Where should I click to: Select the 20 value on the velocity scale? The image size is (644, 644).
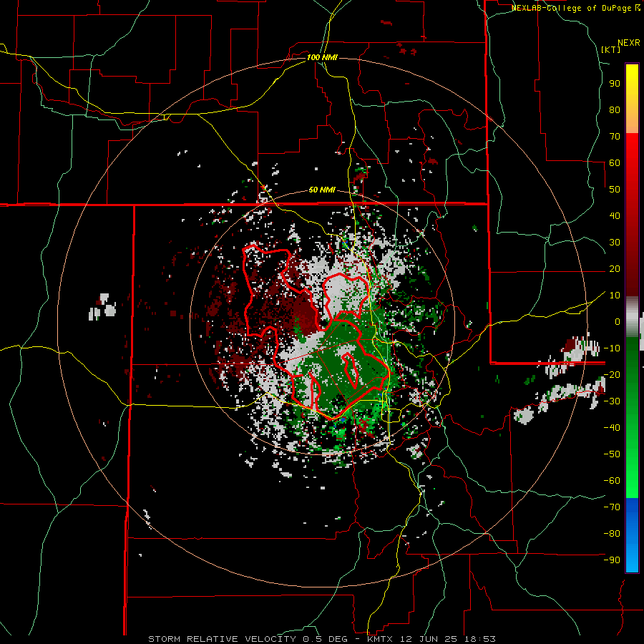point(615,268)
